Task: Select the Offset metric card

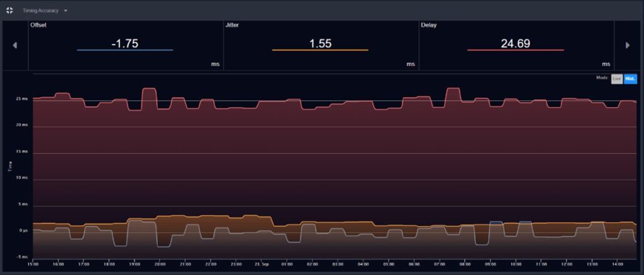Action: 125,45
